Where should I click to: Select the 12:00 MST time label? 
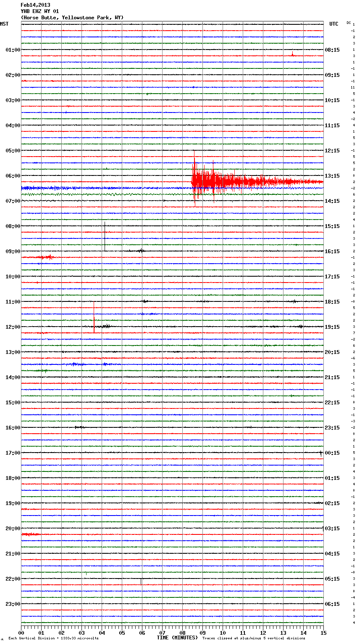13,327
